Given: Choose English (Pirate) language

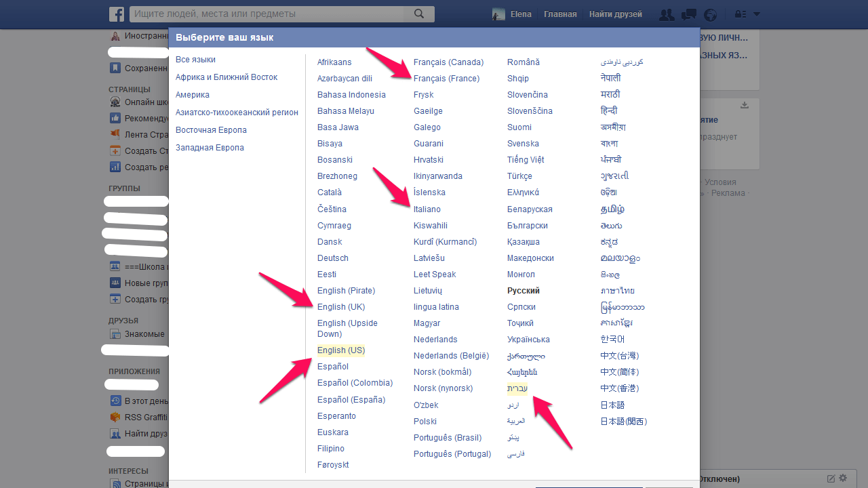Looking at the screenshot, I should click(x=346, y=291).
